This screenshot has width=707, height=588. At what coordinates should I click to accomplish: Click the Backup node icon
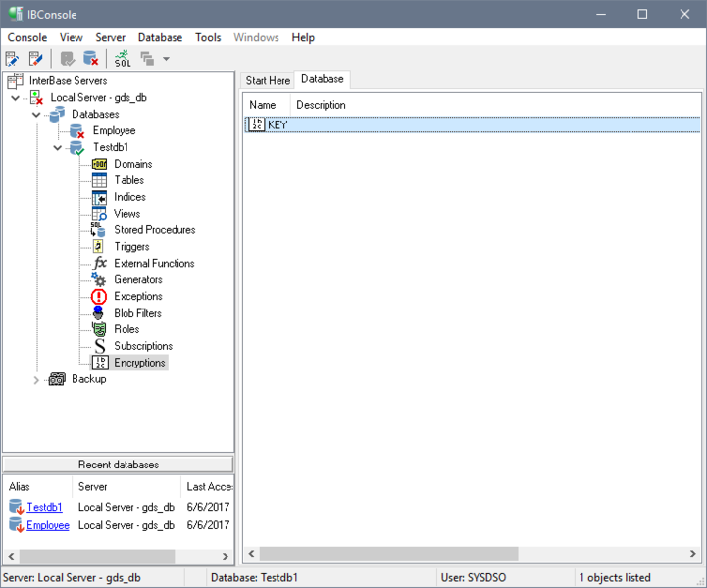point(57,379)
